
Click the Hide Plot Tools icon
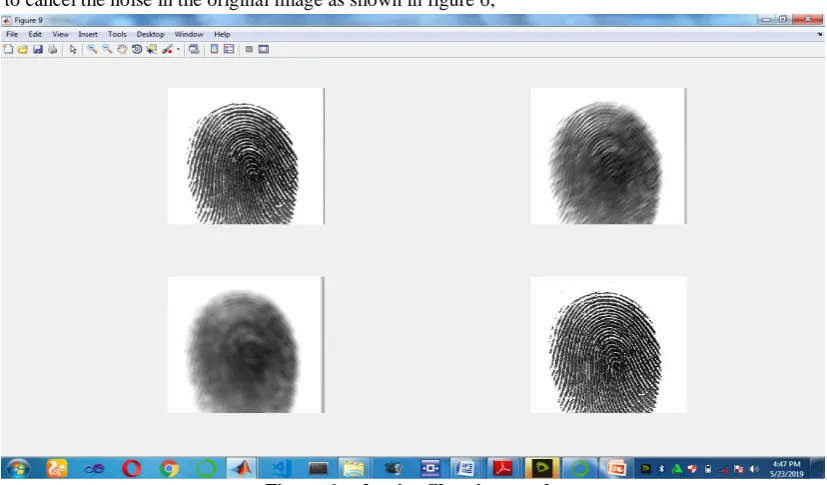249,49
